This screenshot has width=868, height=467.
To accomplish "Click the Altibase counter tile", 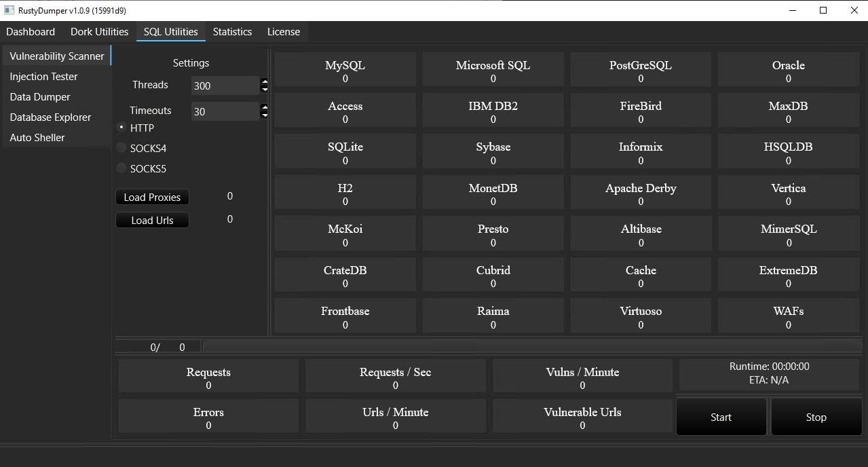I will tap(641, 235).
